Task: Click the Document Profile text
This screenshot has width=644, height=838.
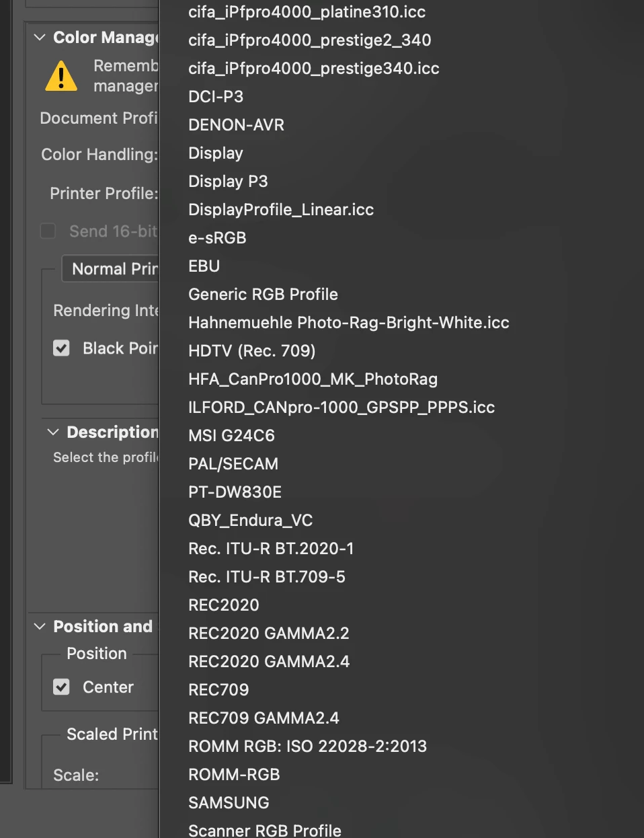Action: coord(99,118)
